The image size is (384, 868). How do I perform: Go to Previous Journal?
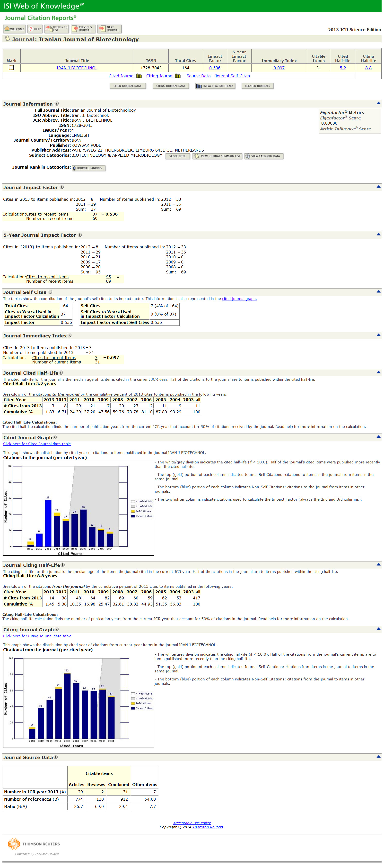[83, 29]
